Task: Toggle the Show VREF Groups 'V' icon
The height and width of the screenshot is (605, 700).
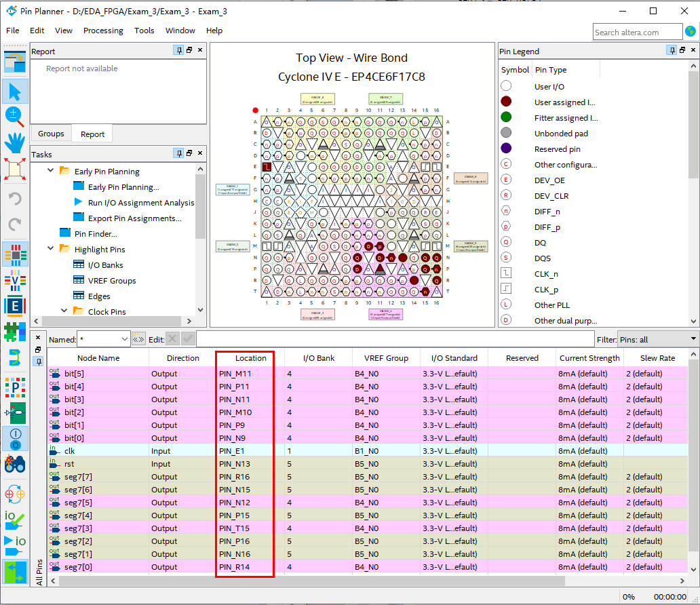Action: click(15, 280)
